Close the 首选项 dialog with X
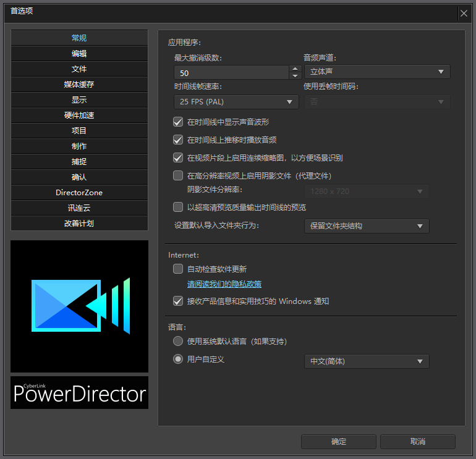Viewport: 476px width, 459px height. pos(464,14)
